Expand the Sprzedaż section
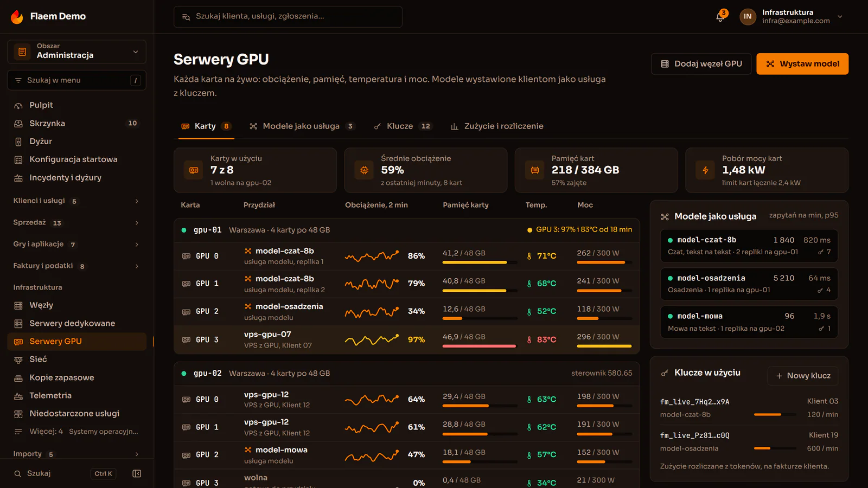Image resolution: width=868 pixels, height=488 pixels. point(76,223)
